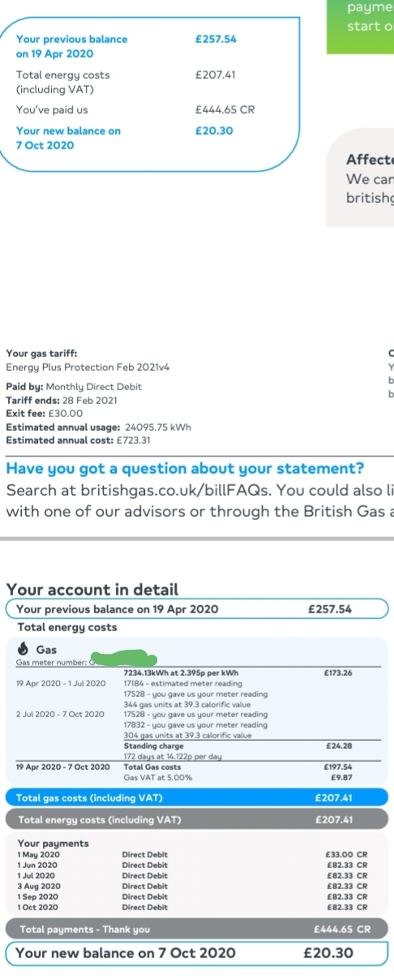Screen dimensions: 394x980
Task: Select the 'Your account in detail' heading
Action: (92, 590)
